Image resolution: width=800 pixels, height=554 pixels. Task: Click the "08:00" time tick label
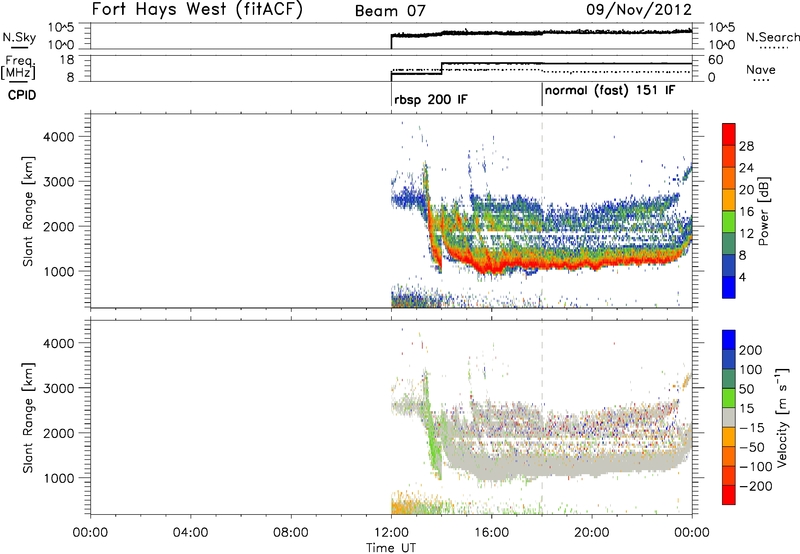click(x=291, y=533)
